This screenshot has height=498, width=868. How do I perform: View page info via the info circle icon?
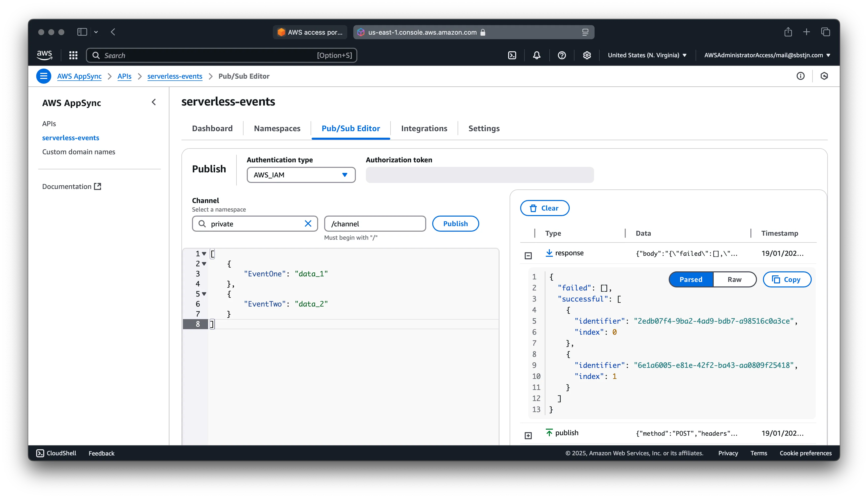point(801,76)
